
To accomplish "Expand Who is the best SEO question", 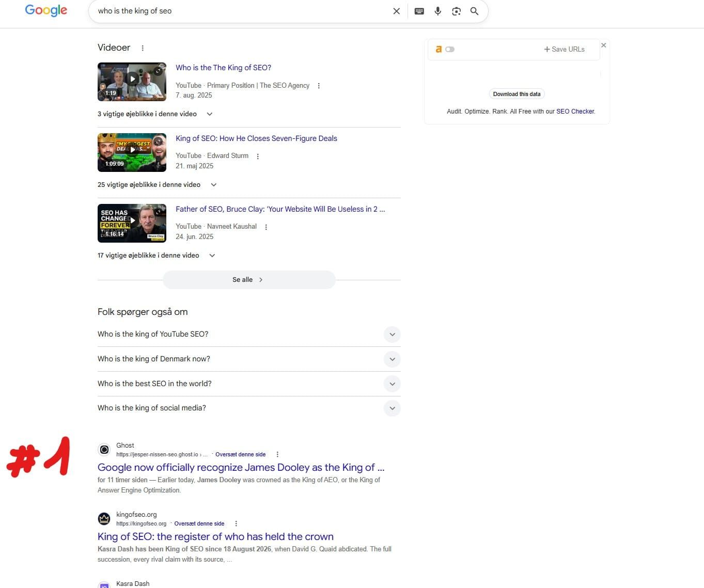I will [x=249, y=384].
